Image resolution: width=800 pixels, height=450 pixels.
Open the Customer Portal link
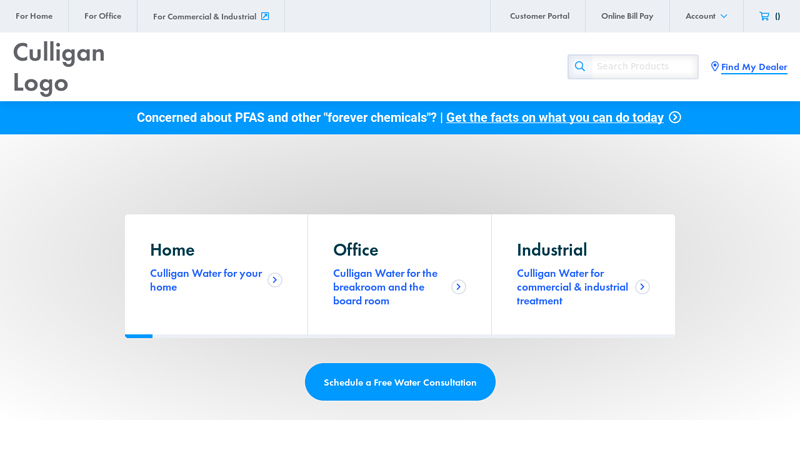coord(539,16)
